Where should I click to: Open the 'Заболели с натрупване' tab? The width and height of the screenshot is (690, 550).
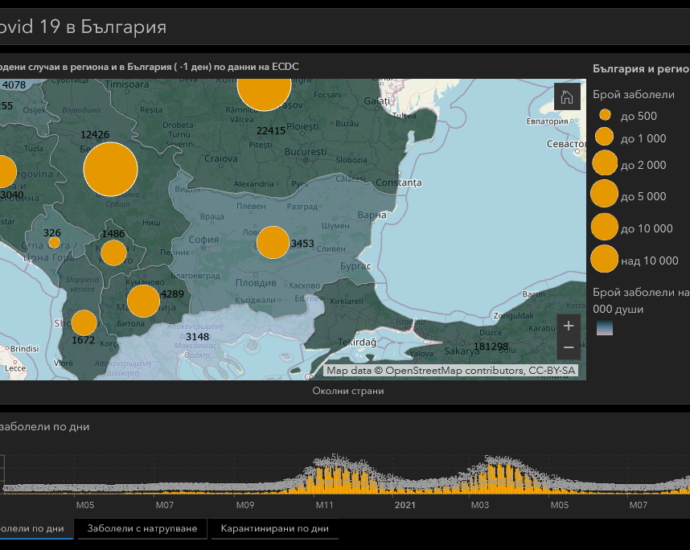[142, 528]
